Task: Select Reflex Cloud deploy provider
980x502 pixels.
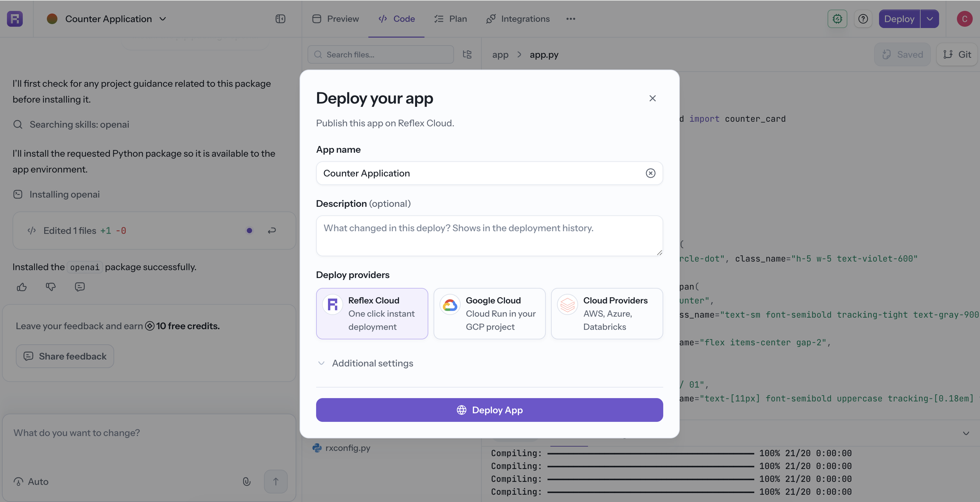Action: [x=372, y=313]
